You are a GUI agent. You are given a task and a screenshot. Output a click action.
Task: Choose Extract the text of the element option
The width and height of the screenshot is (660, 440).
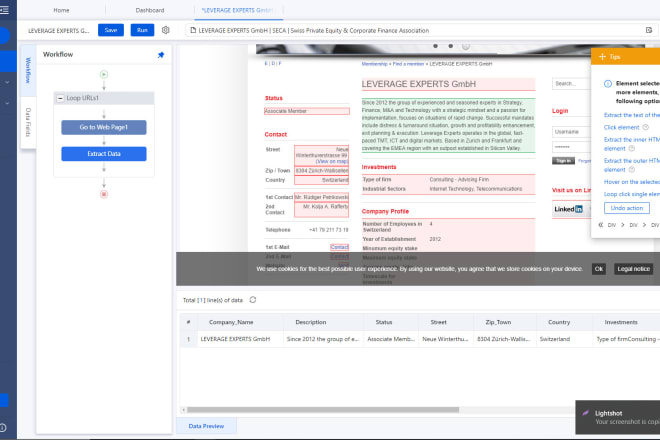[x=632, y=115]
